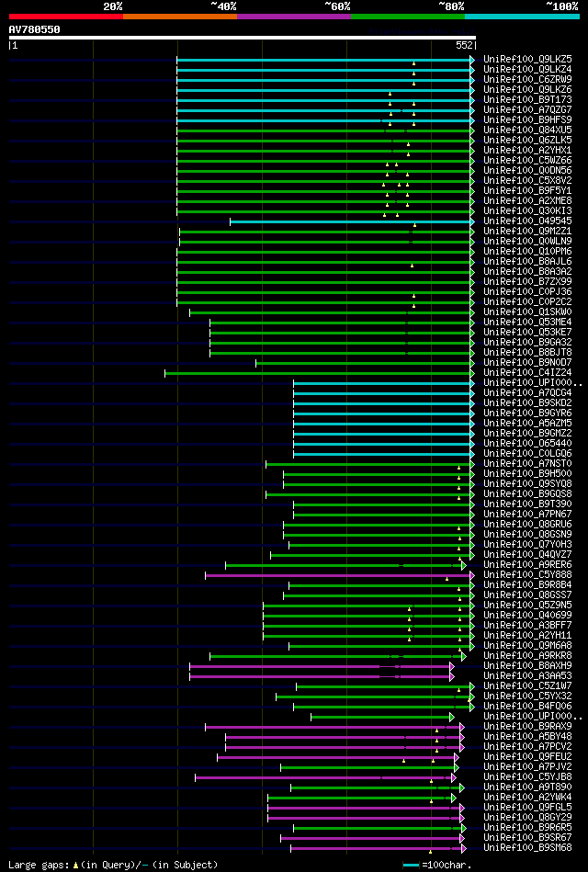Select the UniRef100_A9T890 label
This screenshot has width=588, height=872.
pyautogui.click(x=528, y=788)
